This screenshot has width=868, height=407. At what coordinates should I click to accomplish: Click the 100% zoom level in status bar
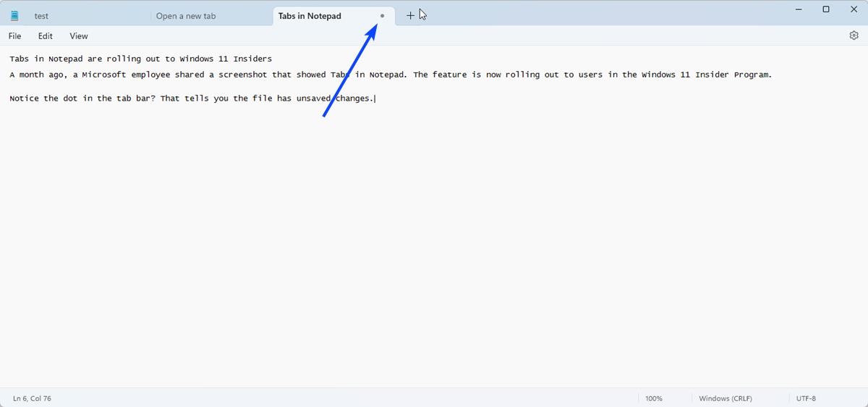tap(654, 398)
